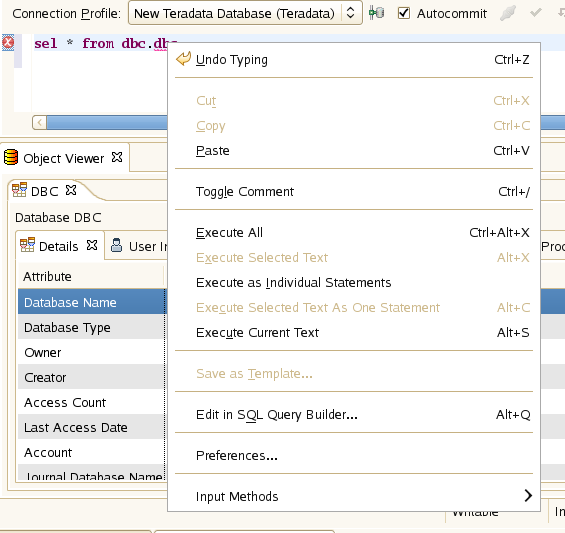The width and height of the screenshot is (565, 533).
Task: Click the commit checkmark icon in toolbar
Action: click(x=535, y=13)
